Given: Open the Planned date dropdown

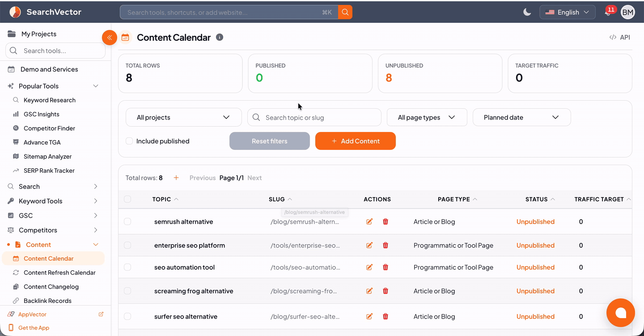Looking at the screenshot, I should click(522, 117).
